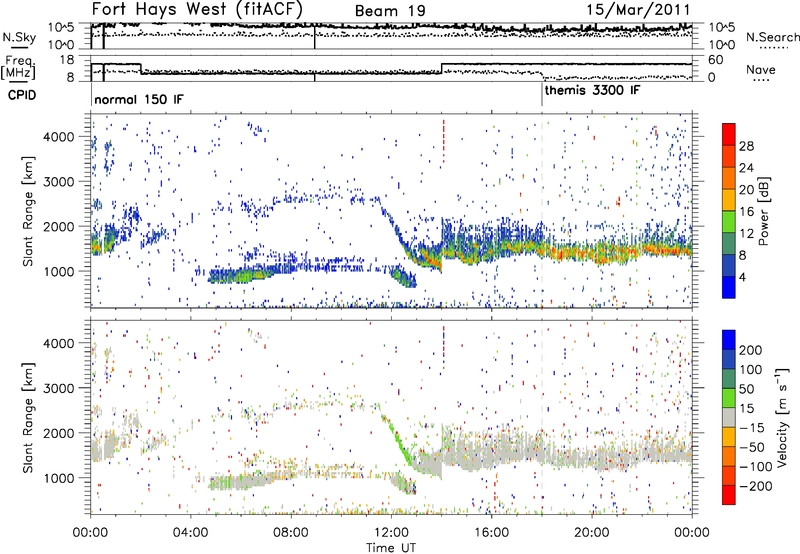Select the 'Beam 19' label
The width and height of the screenshot is (800, 554).
(x=390, y=11)
